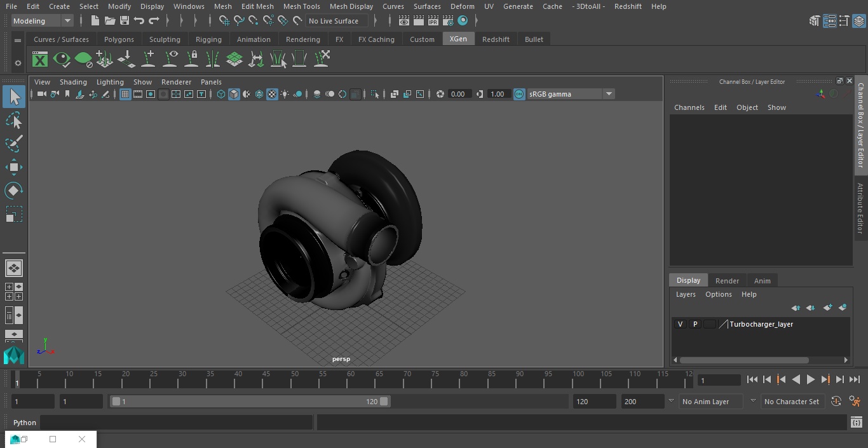Click the viewport select camera icon
The image size is (868, 448).
pos(41,94)
